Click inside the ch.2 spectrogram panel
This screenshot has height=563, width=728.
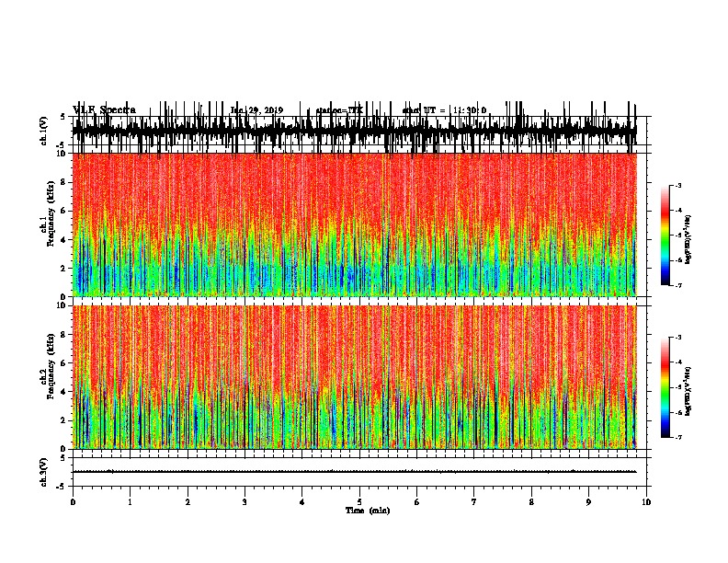pyautogui.click(x=354, y=377)
